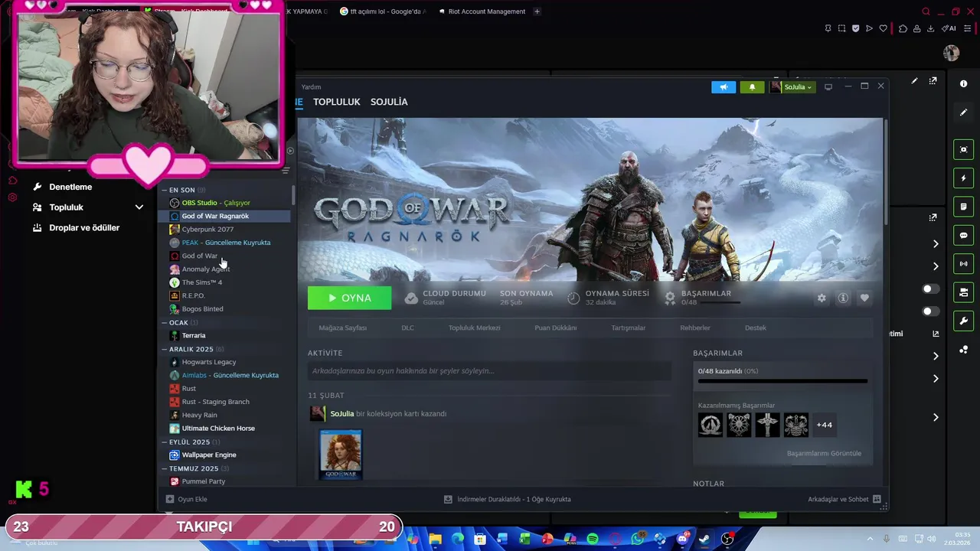Viewport: 980px width, 551px height.
Task: Open Denetleme in the Kick sidebar
Action: [x=62, y=187]
